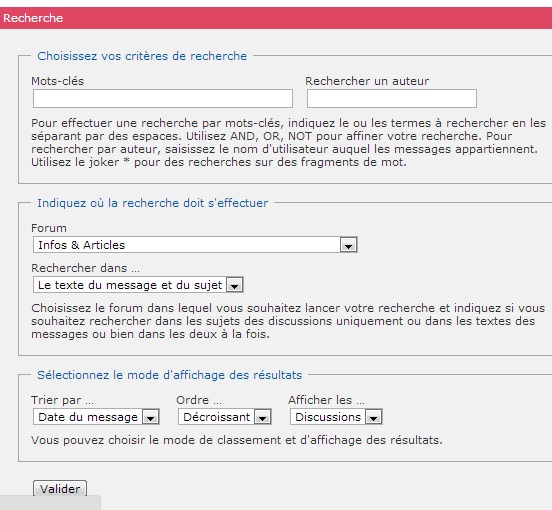Click the Mots-clés keyword input field

tap(163, 99)
